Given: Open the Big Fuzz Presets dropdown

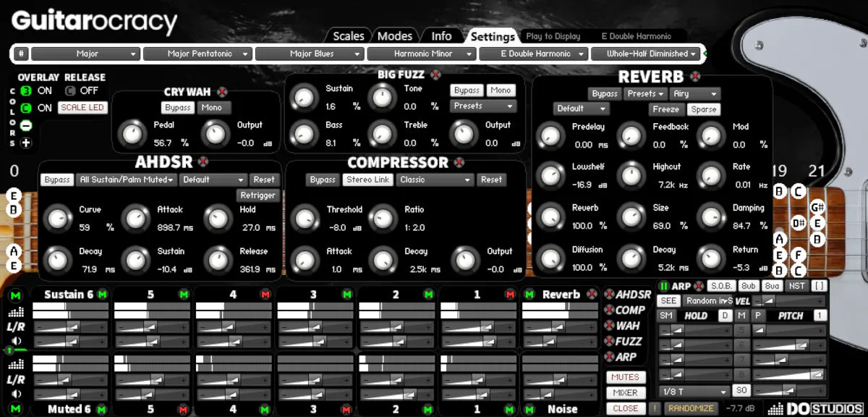Looking at the screenshot, I should click(x=483, y=106).
